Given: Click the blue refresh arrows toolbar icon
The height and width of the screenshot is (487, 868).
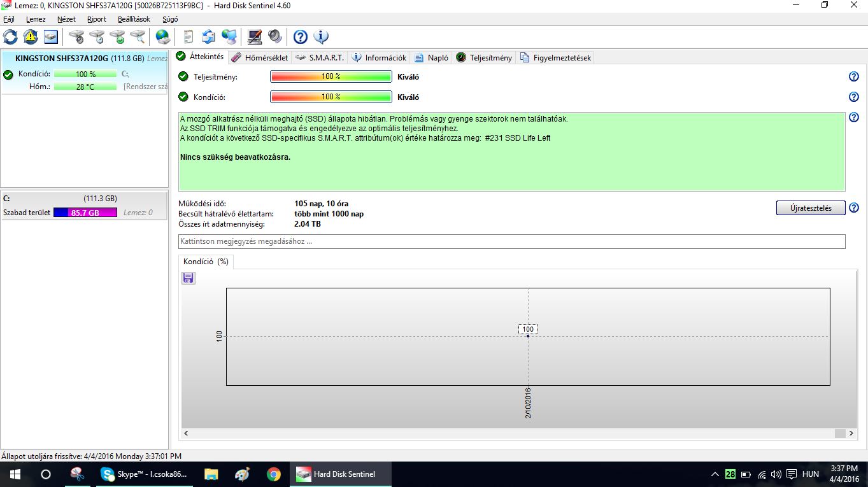Looking at the screenshot, I should pos(10,37).
